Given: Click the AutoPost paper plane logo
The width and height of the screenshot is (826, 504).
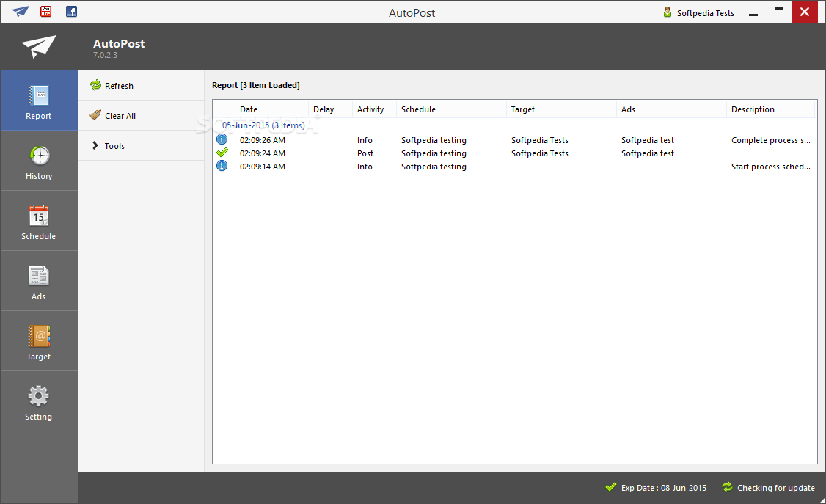Looking at the screenshot, I should point(38,46).
